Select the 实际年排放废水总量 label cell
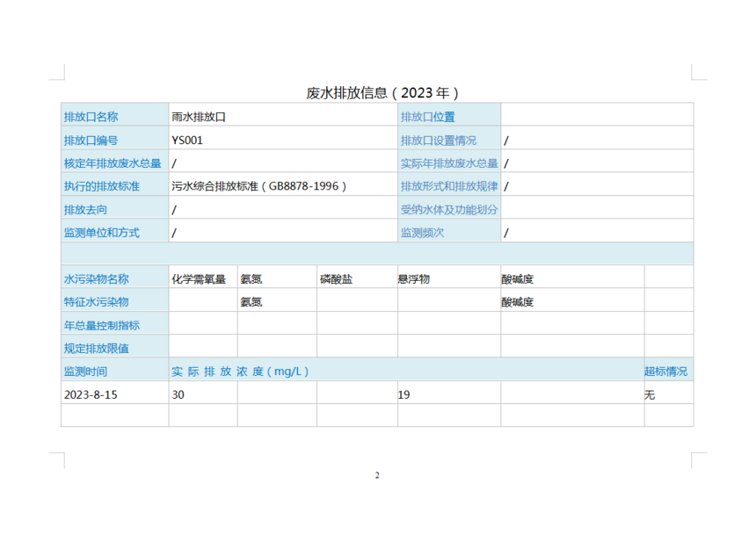 click(449, 162)
